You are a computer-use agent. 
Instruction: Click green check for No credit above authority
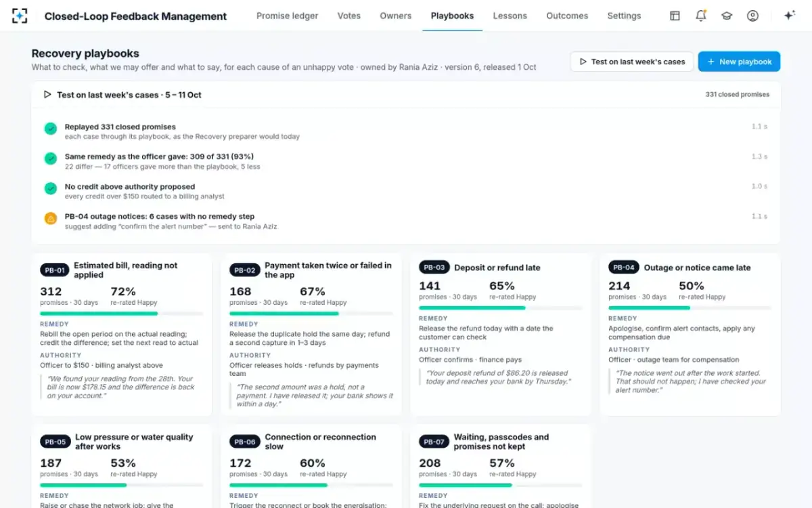(51, 188)
